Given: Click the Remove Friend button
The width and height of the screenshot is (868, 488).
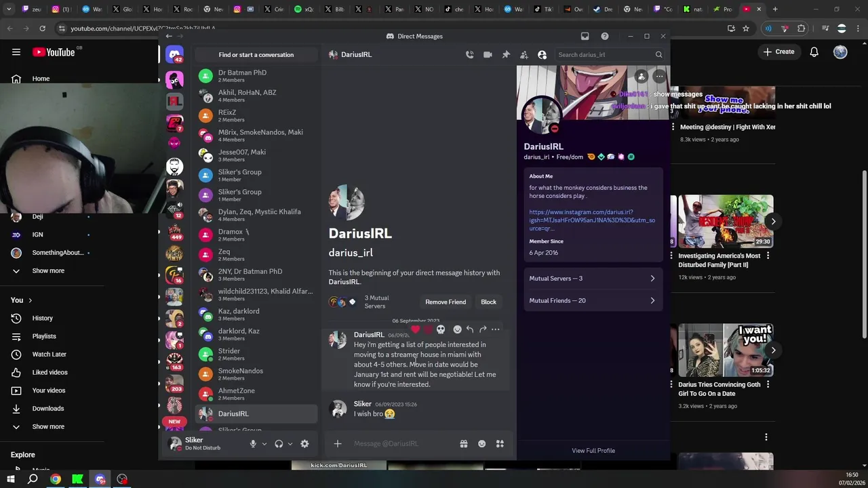Looking at the screenshot, I should [x=446, y=302].
